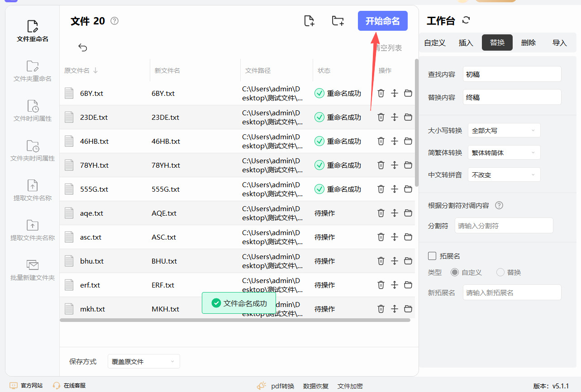Delete the 6BY.txt row with trash icon
The width and height of the screenshot is (581, 392).
pyautogui.click(x=381, y=93)
